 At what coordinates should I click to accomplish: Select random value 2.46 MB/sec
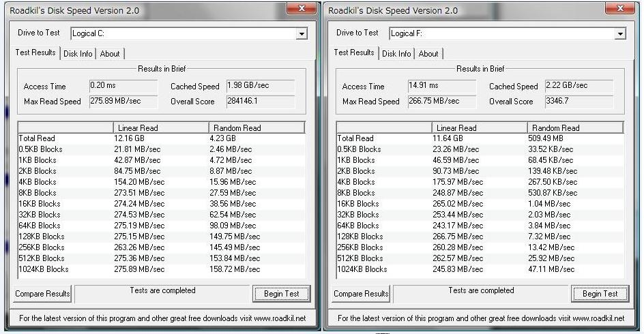pyautogui.click(x=231, y=149)
